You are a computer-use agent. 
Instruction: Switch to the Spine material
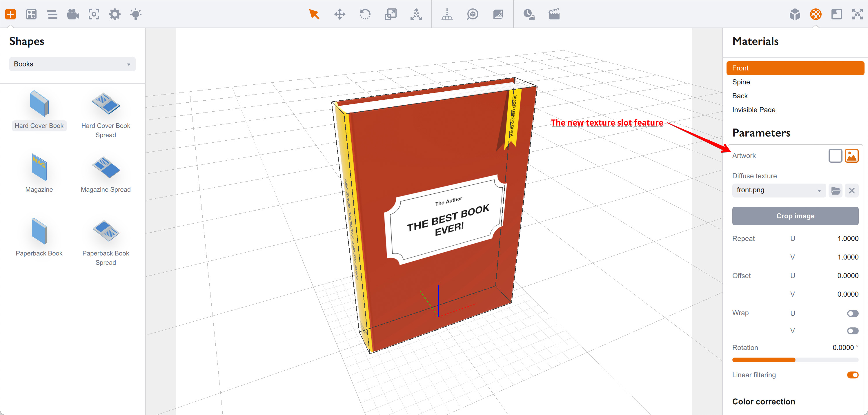pos(741,82)
